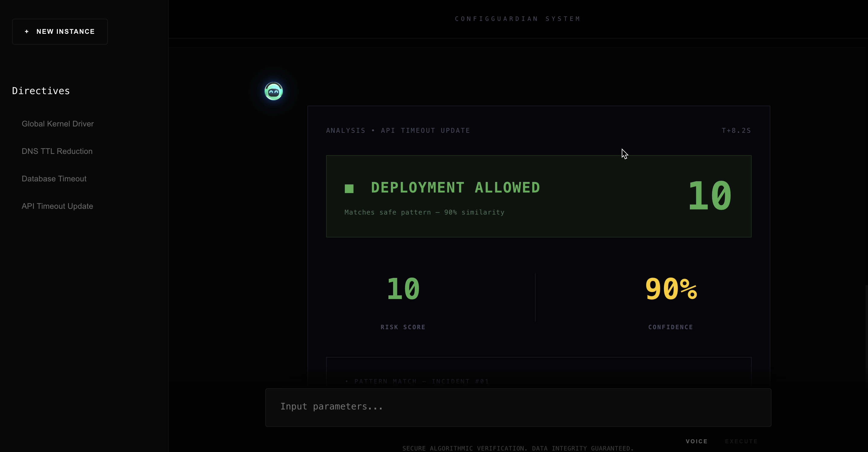The width and height of the screenshot is (868, 452).
Task: Click the robot assistant avatar icon
Action: click(273, 91)
